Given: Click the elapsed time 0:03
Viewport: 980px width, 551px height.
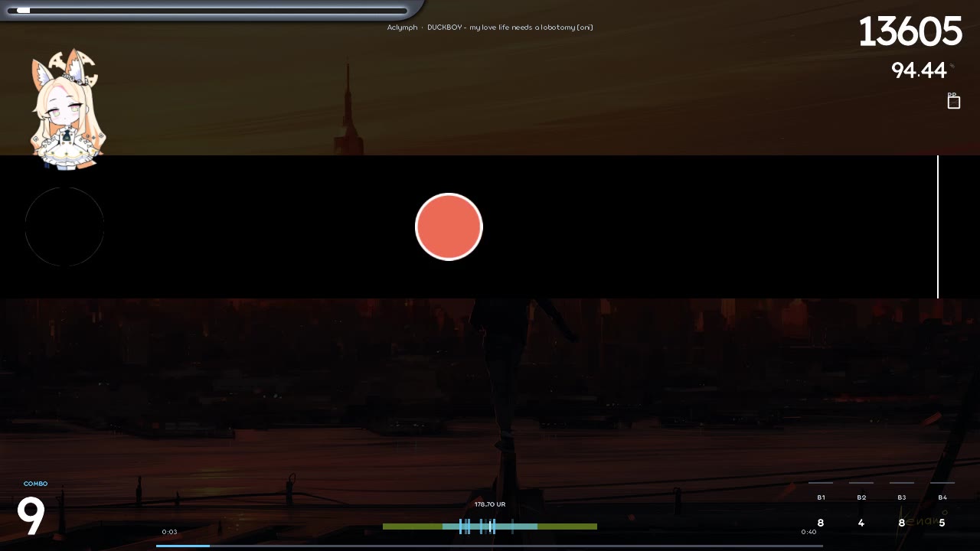Looking at the screenshot, I should [x=169, y=532].
